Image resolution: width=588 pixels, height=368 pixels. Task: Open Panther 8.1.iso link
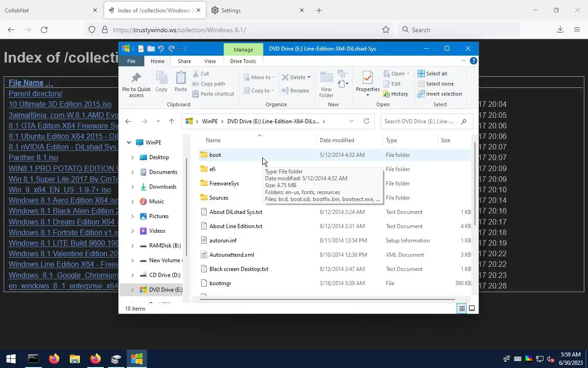click(33, 157)
